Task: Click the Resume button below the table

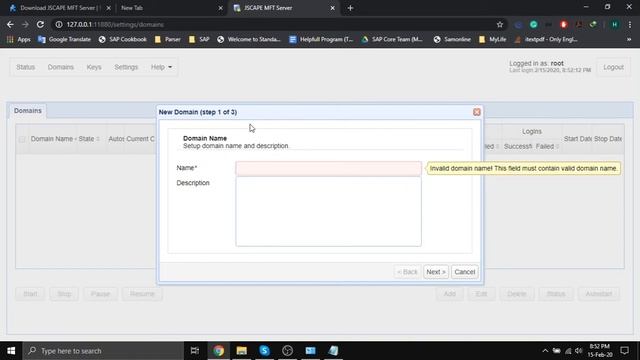Action: (142, 294)
